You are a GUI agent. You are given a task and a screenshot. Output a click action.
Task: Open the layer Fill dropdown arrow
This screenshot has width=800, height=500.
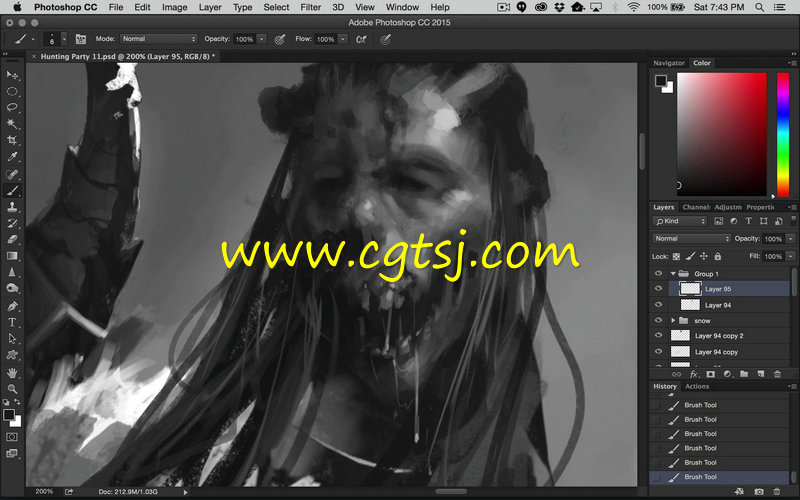pyautogui.click(x=790, y=257)
